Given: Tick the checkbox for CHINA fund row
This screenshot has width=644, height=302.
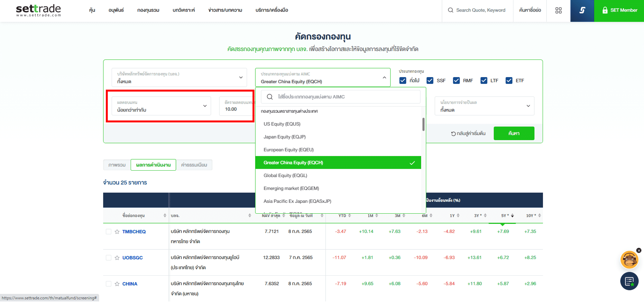Looking at the screenshot, I should pyautogui.click(x=108, y=284).
